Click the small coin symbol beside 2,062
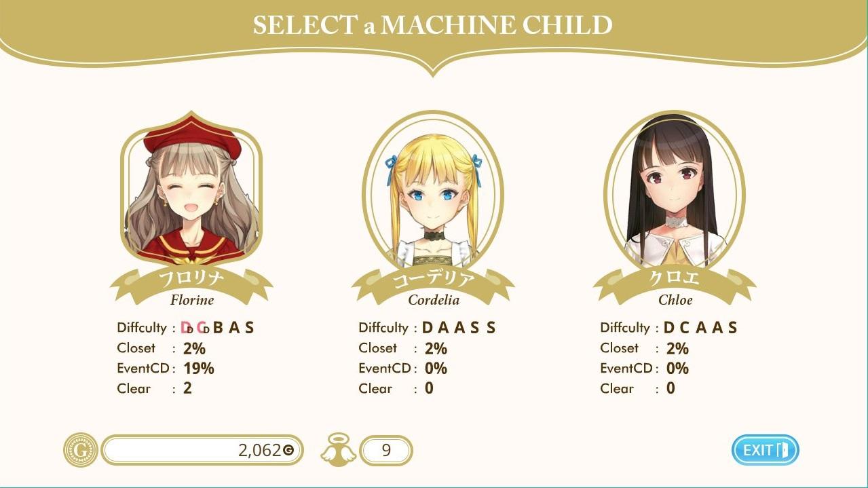Viewport: 868px width, 488px height. (288, 450)
